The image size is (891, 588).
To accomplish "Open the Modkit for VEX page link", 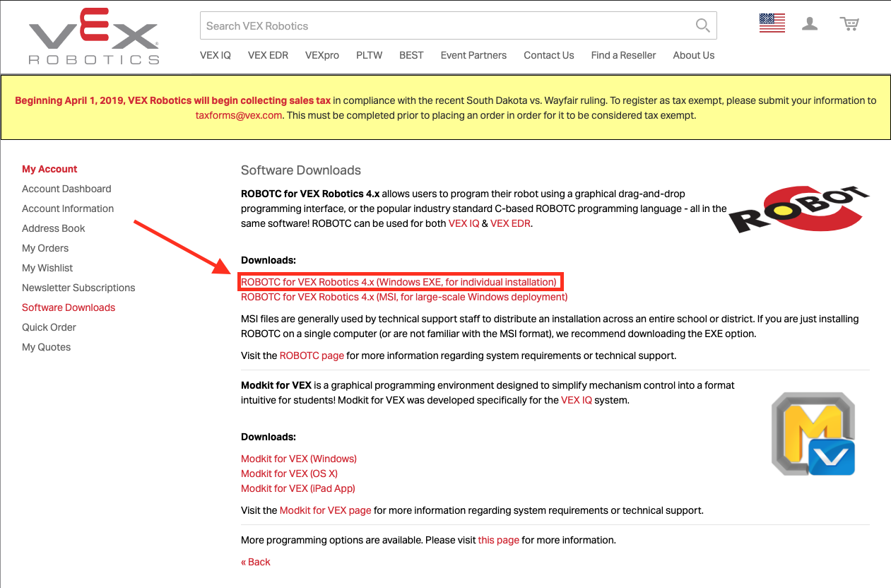I will click(x=326, y=510).
